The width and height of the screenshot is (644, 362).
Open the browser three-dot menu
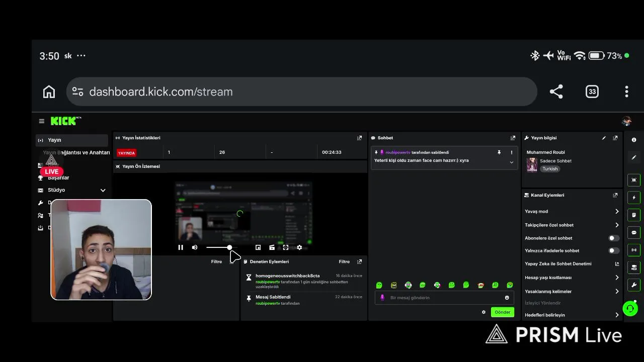[626, 92]
